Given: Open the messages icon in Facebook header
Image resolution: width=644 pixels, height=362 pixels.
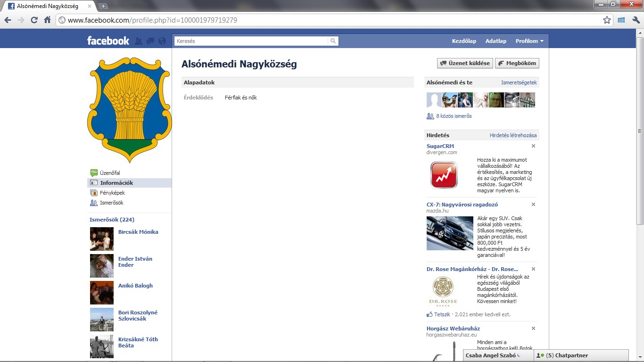Looking at the screenshot, I should click(150, 41).
